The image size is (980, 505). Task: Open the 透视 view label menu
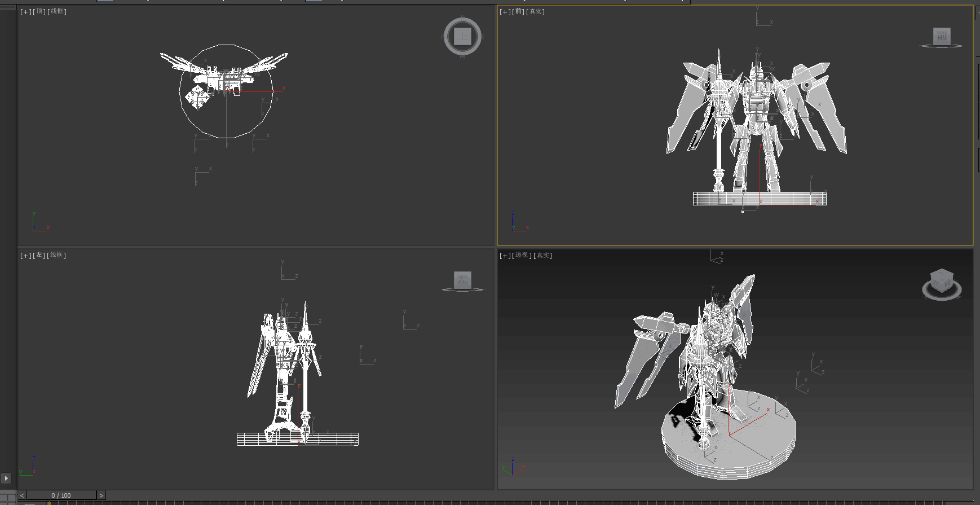tap(522, 256)
